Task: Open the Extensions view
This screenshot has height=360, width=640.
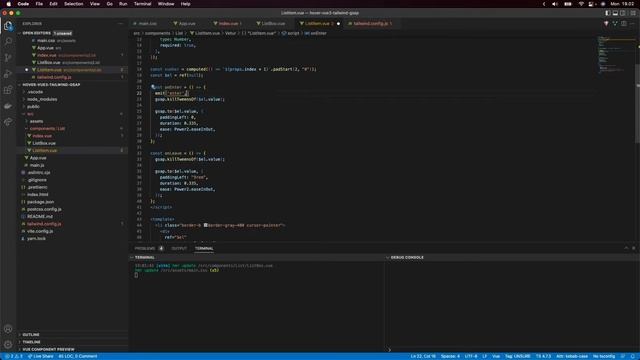Action: [8, 90]
